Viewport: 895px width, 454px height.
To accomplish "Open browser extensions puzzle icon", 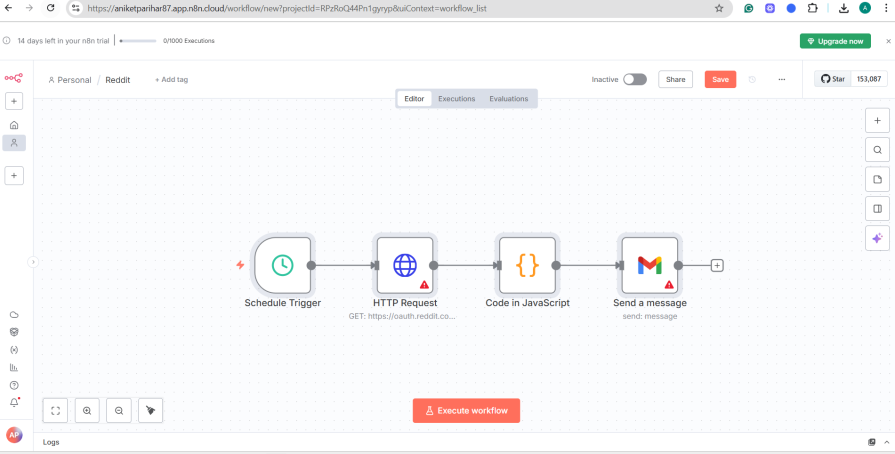I will pos(812,9).
